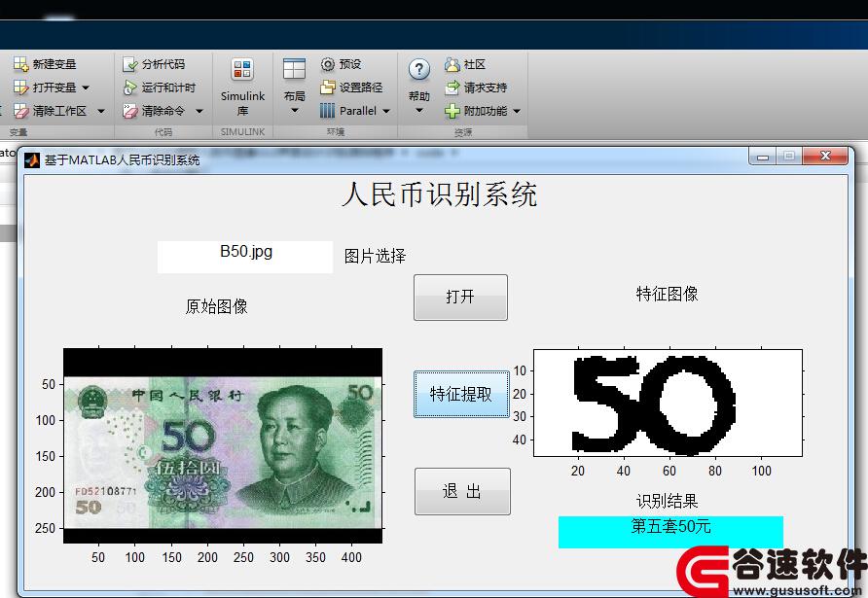Click the 社区 (Community) icon
This screenshot has height=598, width=868.
pos(452,64)
